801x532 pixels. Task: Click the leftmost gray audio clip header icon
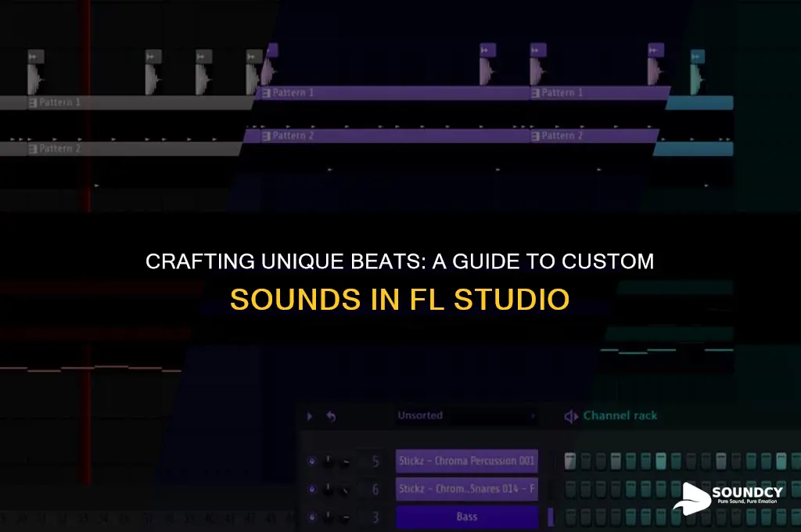coord(36,56)
